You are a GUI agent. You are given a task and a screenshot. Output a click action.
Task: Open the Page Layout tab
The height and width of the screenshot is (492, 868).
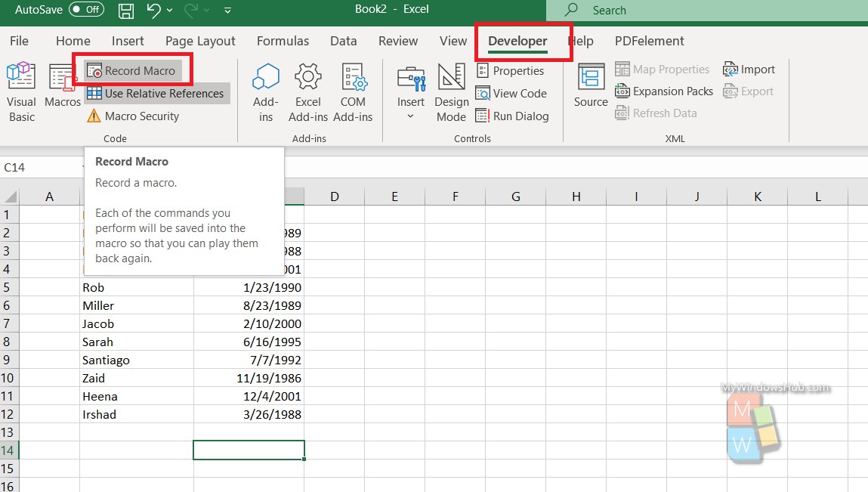click(x=200, y=41)
